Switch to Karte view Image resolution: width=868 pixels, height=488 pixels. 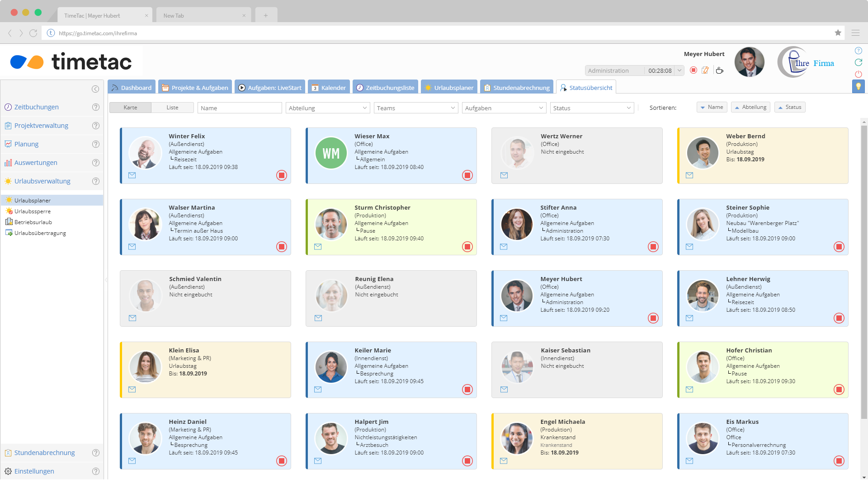coord(130,108)
